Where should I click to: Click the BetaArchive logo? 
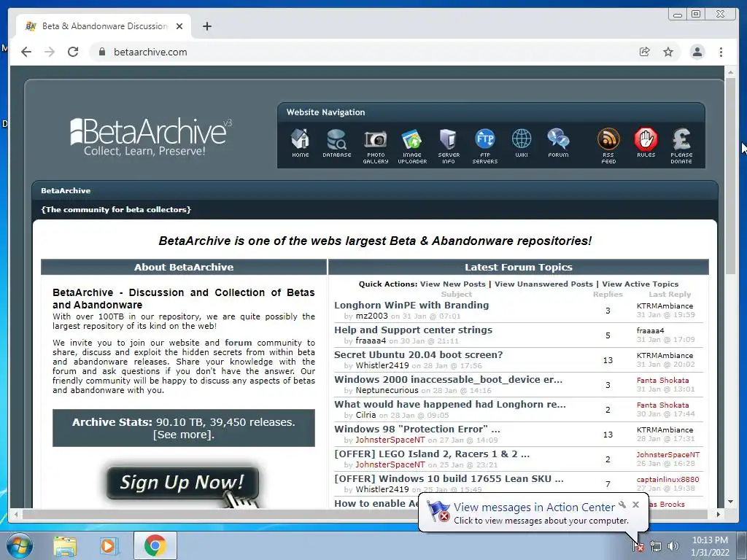(150, 137)
